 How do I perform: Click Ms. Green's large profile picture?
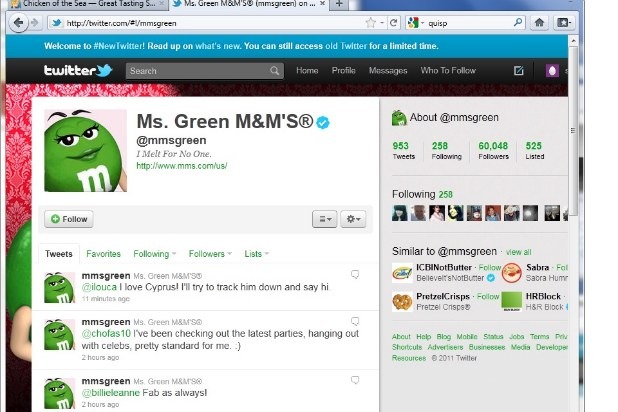point(84,151)
